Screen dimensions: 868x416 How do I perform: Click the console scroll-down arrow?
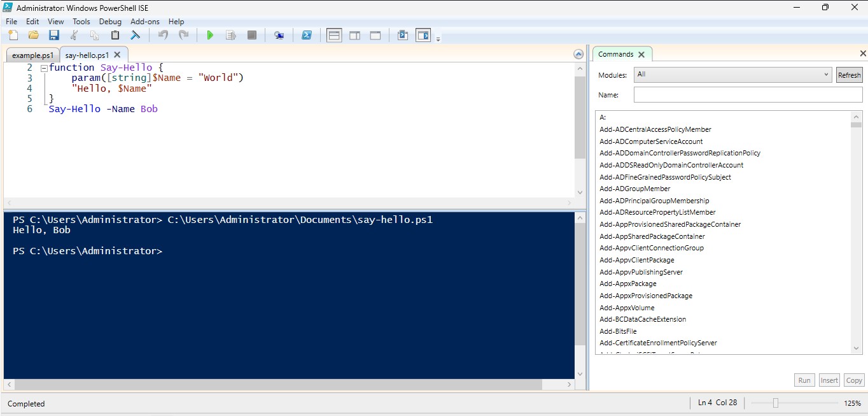click(580, 374)
